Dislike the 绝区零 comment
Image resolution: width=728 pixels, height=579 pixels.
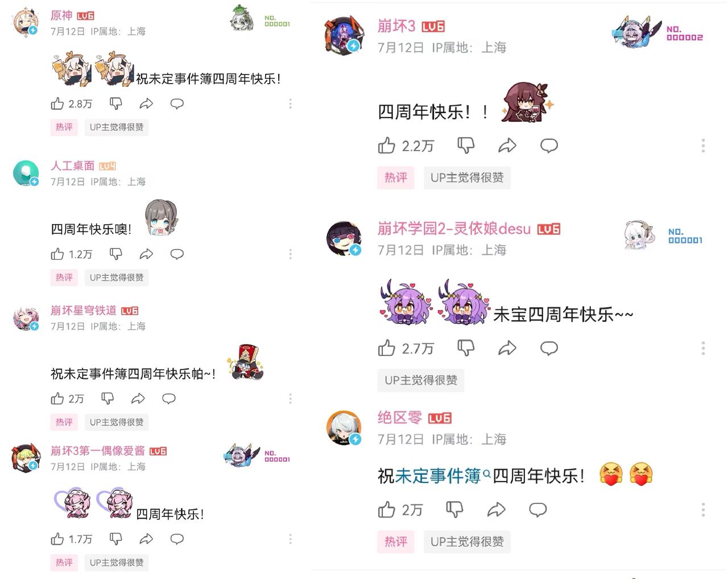click(454, 510)
